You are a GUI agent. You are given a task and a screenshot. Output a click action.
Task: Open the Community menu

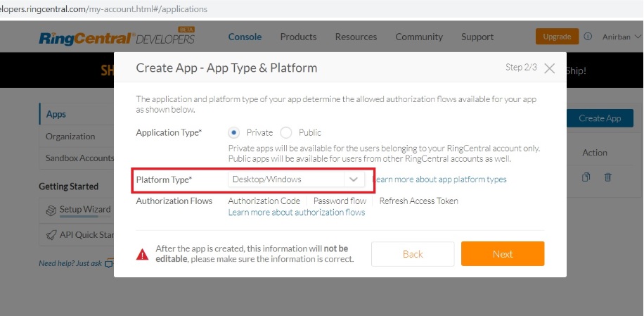tap(419, 37)
